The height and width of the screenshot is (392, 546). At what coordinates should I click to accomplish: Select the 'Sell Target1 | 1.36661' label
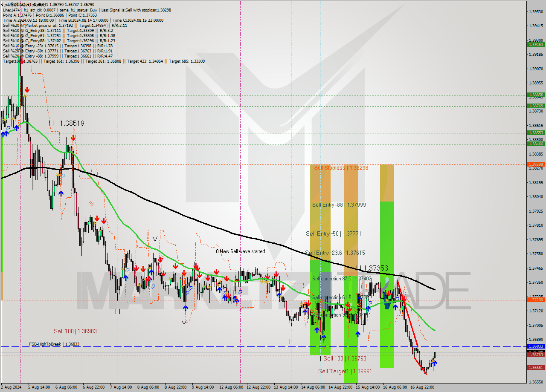[x=345, y=371]
